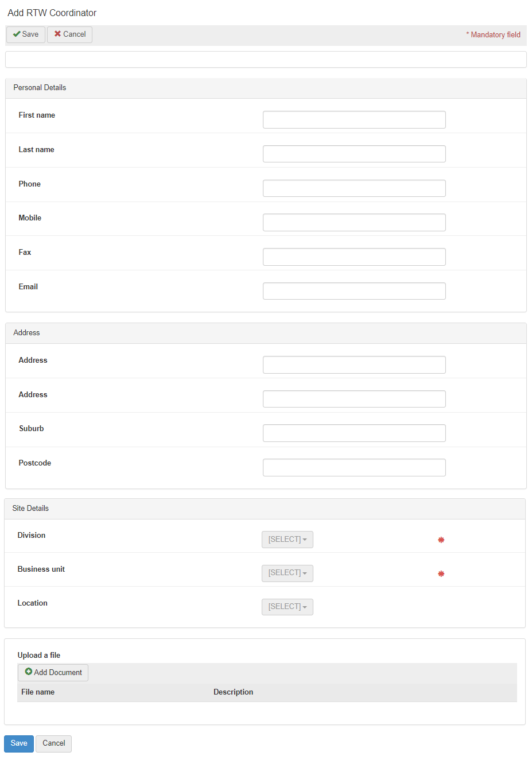Viewport: 532px width, 760px height.
Task: Focus the Postcode input field
Action: pos(354,467)
